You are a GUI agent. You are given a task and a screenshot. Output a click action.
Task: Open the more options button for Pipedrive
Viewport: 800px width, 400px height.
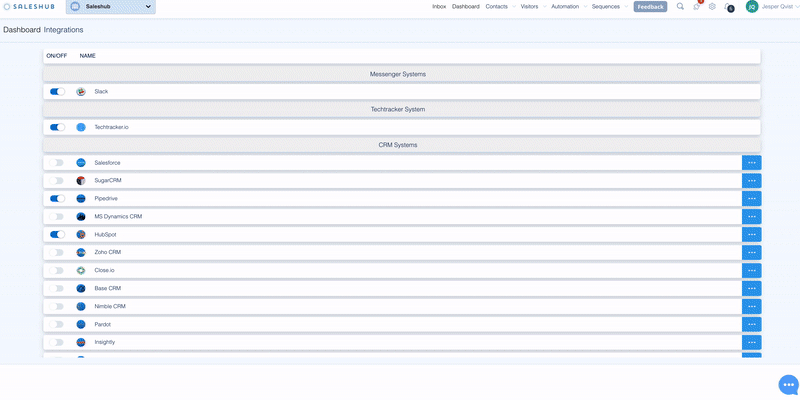click(752, 198)
